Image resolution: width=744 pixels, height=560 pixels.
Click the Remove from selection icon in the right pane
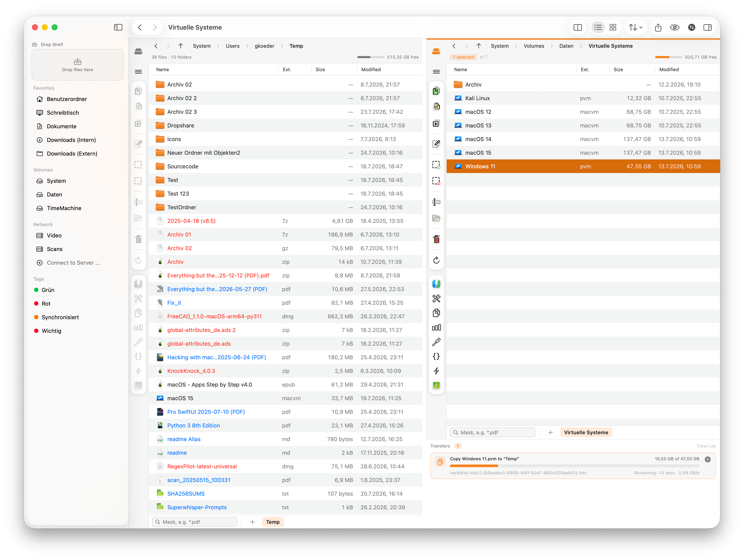click(436, 181)
